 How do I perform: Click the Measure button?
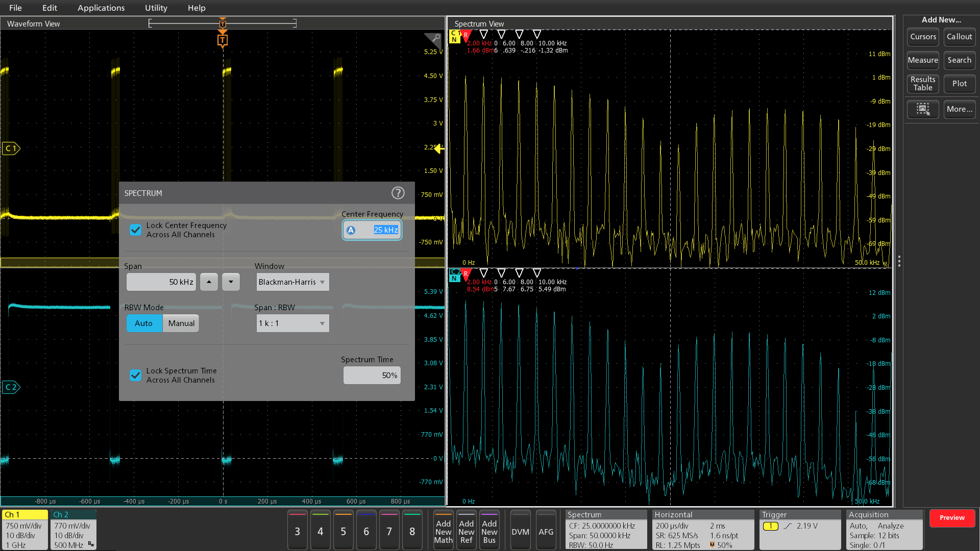(923, 60)
